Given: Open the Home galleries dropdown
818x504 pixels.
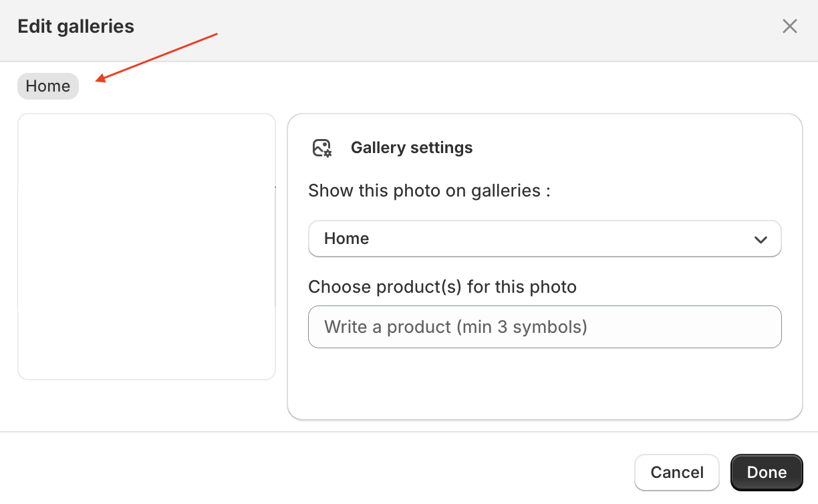Looking at the screenshot, I should tap(544, 239).
